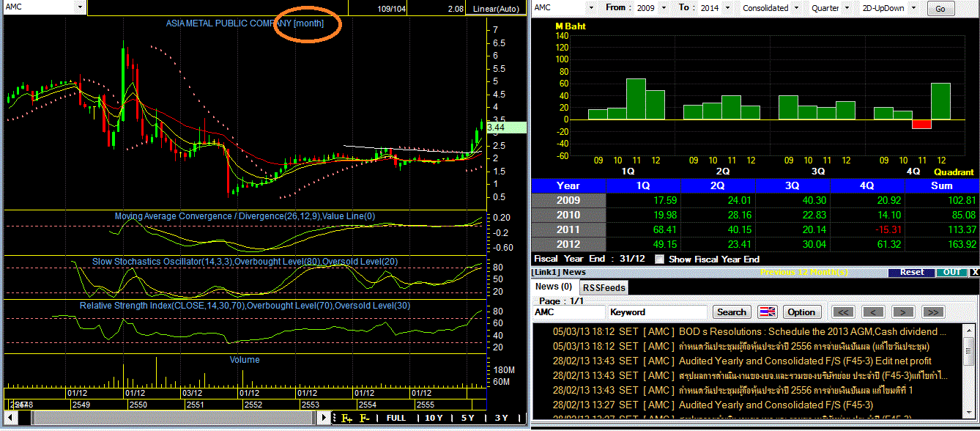Click the 4Q column header in the table
This screenshot has height=431, width=980.
[867, 185]
